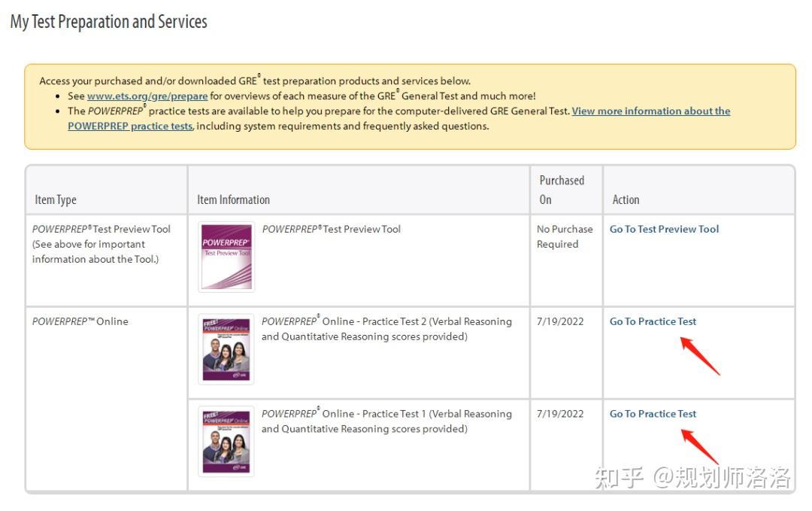Click the Practice Test 2 cover thumbnail

pos(227,349)
